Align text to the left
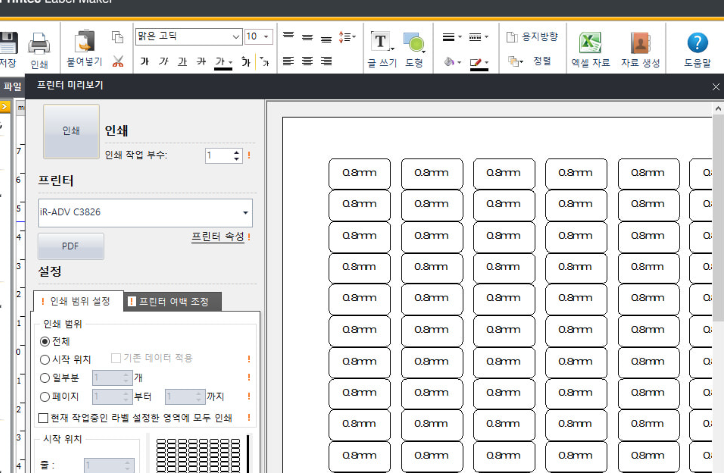 [x=289, y=61]
